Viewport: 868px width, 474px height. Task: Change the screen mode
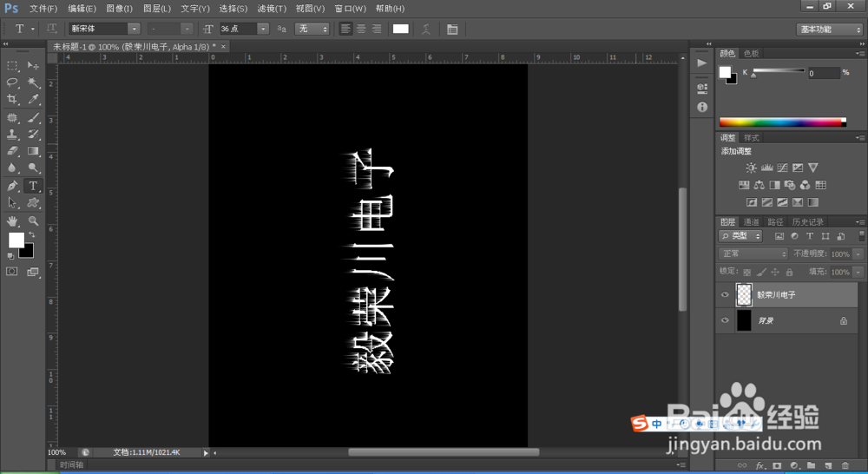pos(33,272)
